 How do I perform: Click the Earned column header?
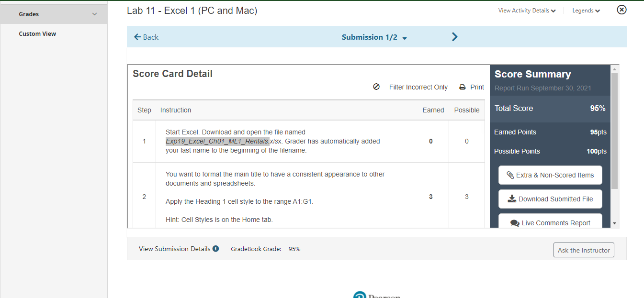433,110
